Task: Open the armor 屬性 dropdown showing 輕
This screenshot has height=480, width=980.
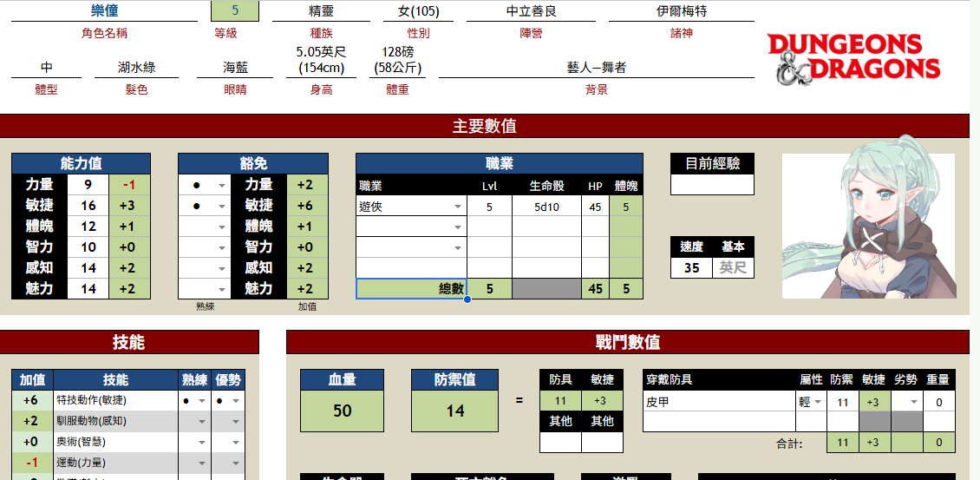Action: click(x=818, y=403)
